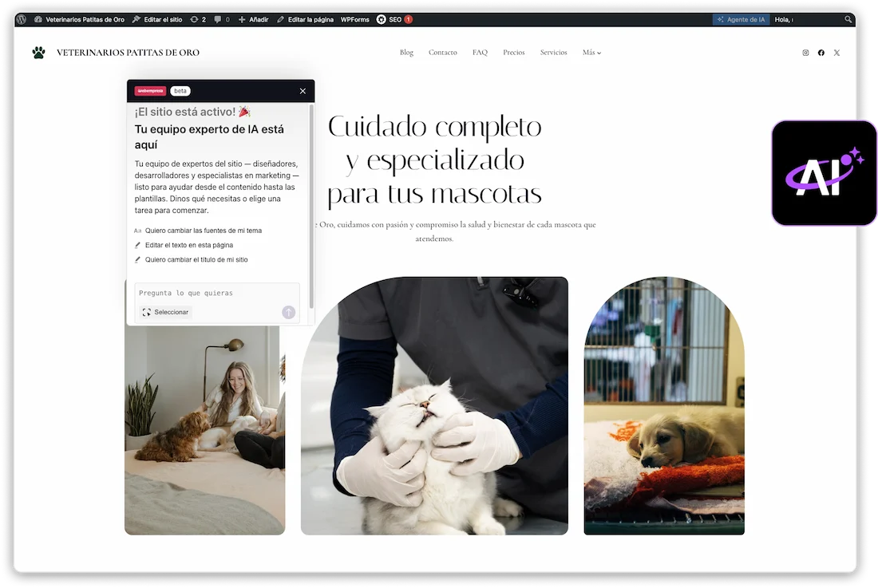Open the Instagram icon in the header
The width and height of the screenshot is (878, 588).
pyautogui.click(x=805, y=52)
